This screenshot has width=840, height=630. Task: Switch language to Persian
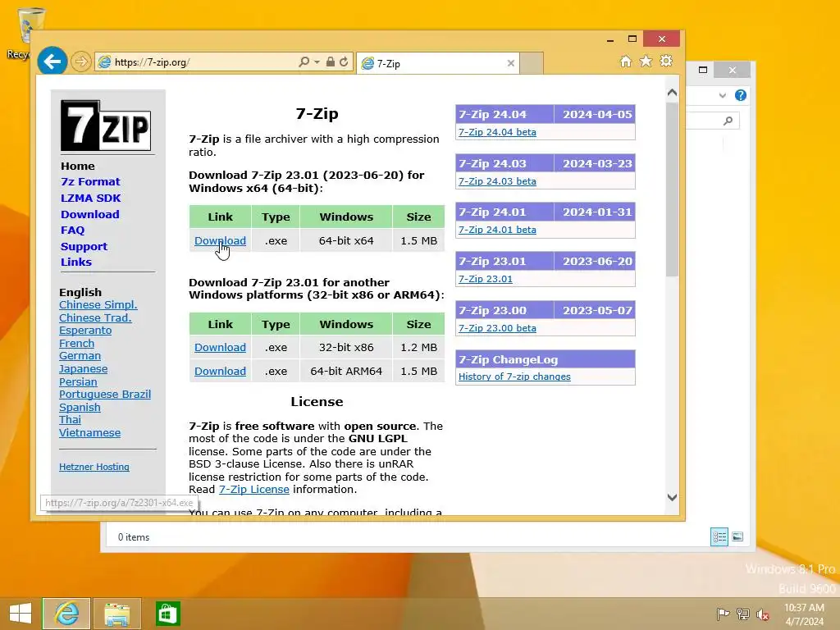click(x=78, y=382)
